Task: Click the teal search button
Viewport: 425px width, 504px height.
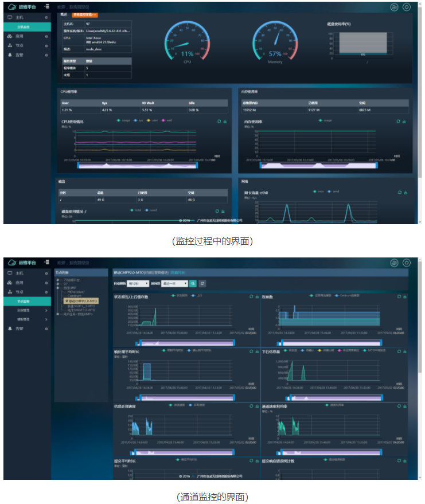Action: click(193, 283)
